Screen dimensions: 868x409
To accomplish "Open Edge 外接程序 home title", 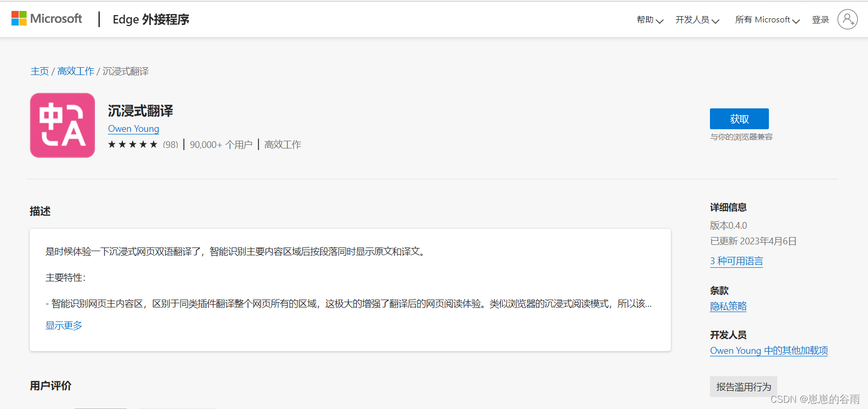I will (x=151, y=19).
